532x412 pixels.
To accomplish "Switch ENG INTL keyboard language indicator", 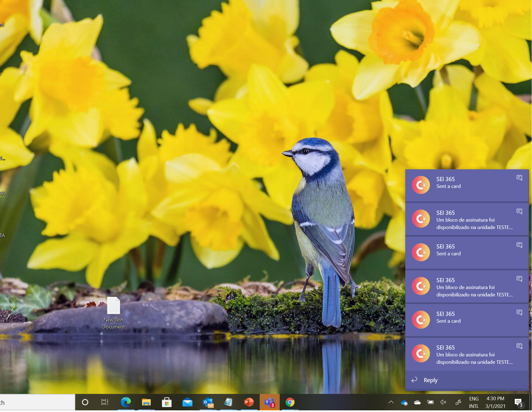I will pyautogui.click(x=474, y=402).
